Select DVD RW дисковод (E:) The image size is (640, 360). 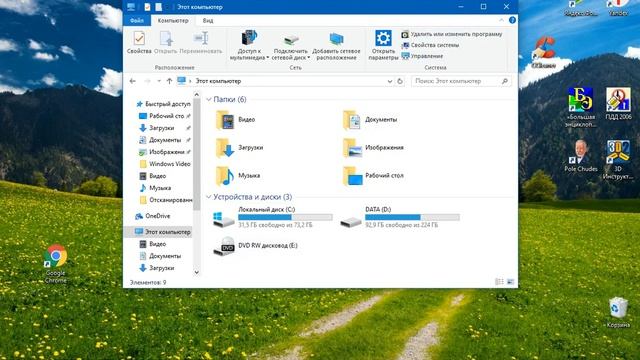coord(256,246)
